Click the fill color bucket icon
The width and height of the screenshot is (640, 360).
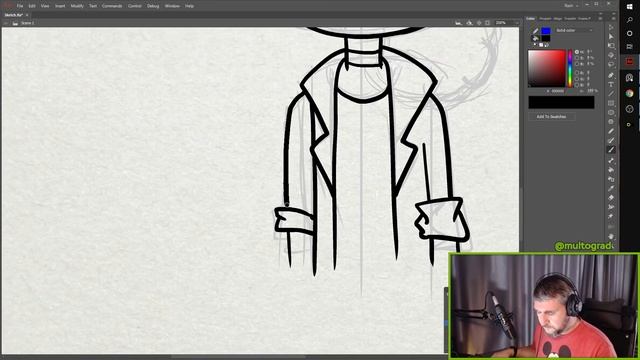(x=536, y=38)
